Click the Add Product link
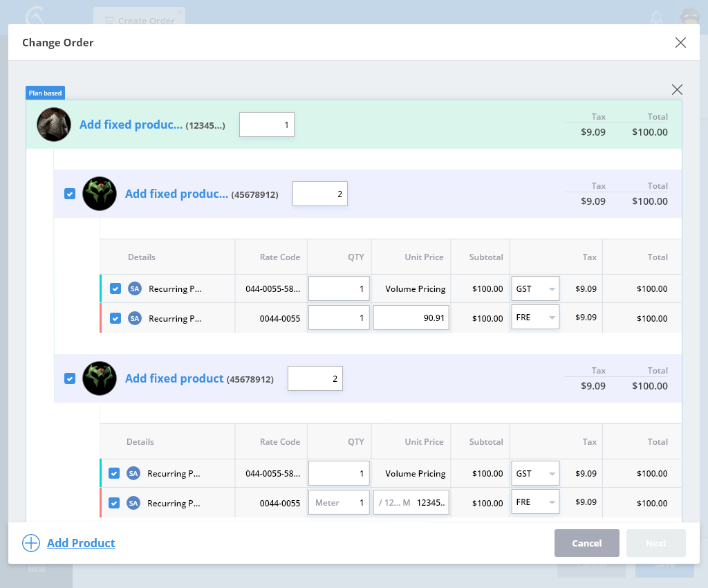The image size is (708, 588). tap(81, 543)
